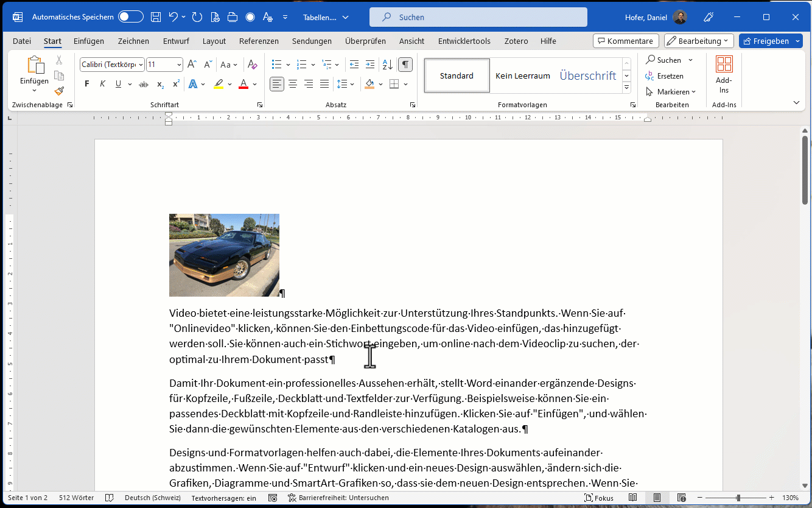This screenshot has width=812, height=508.
Task: Click the car image in the document
Action: [224, 255]
